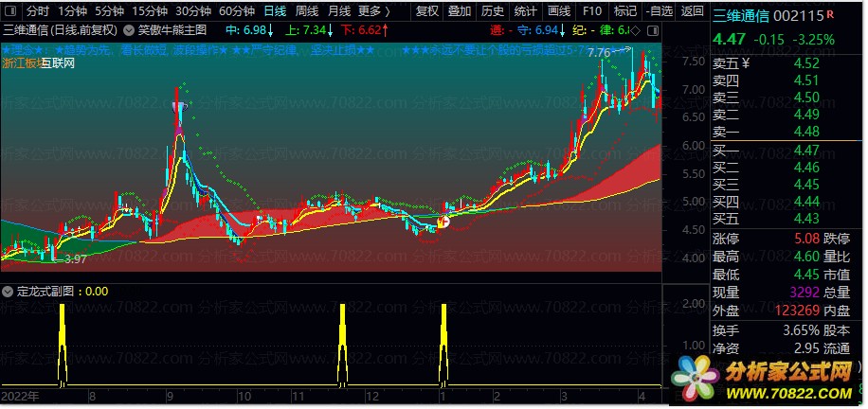Click the diamond icon in indicator header

[x=636, y=30]
